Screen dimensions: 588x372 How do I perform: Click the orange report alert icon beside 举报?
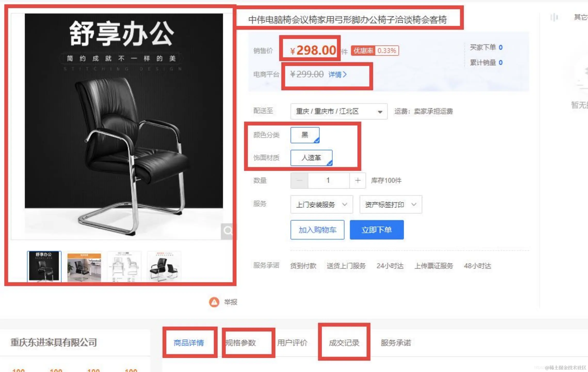pos(214,302)
